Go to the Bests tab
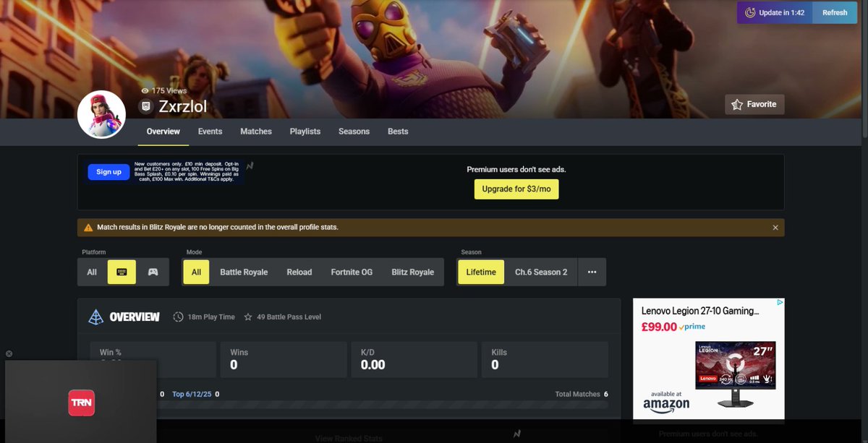Screen dimensions: 868x443 click(x=398, y=132)
